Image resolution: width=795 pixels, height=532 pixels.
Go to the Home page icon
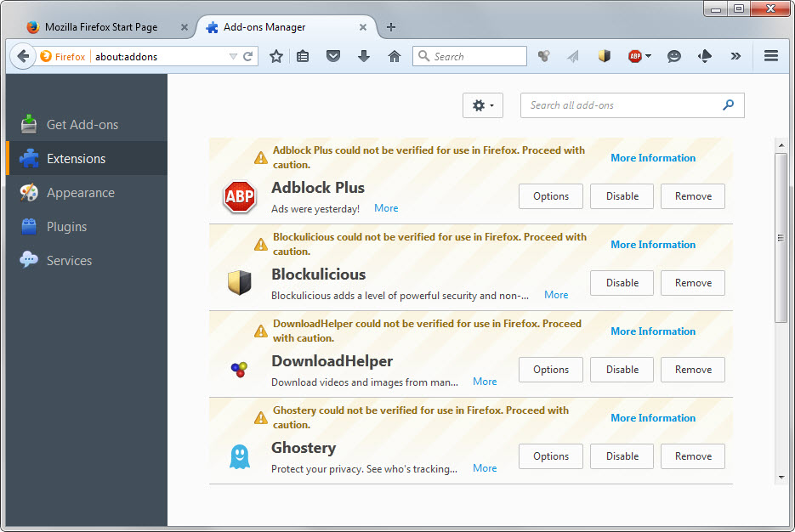(x=395, y=56)
